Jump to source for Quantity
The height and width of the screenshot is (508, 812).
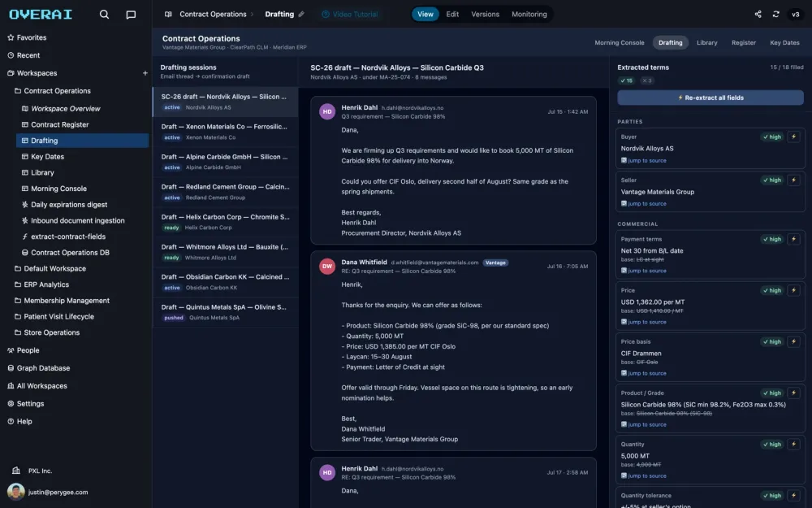[x=644, y=475]
